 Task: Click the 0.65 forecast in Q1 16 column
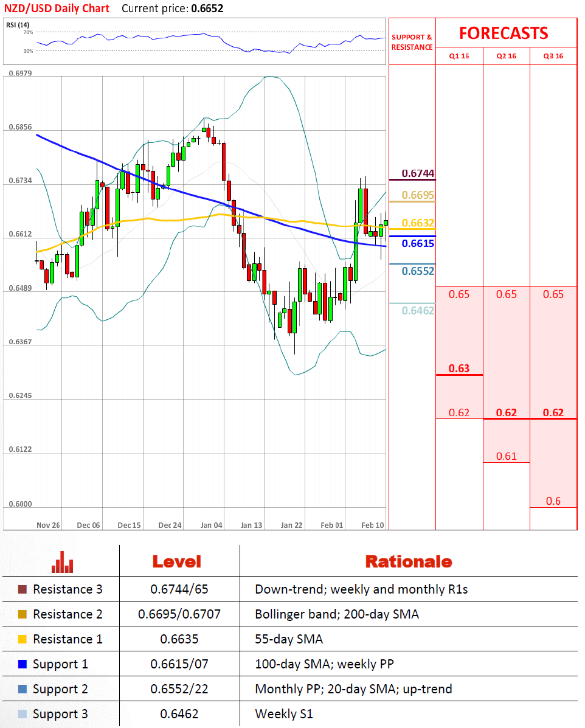tap(459, 294)
